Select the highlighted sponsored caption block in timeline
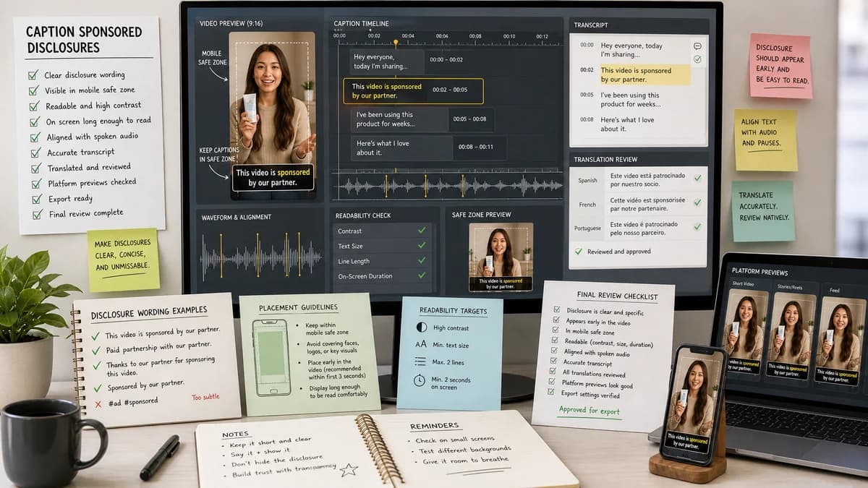This screenshot has height=488, width=868. click(413, 90)
